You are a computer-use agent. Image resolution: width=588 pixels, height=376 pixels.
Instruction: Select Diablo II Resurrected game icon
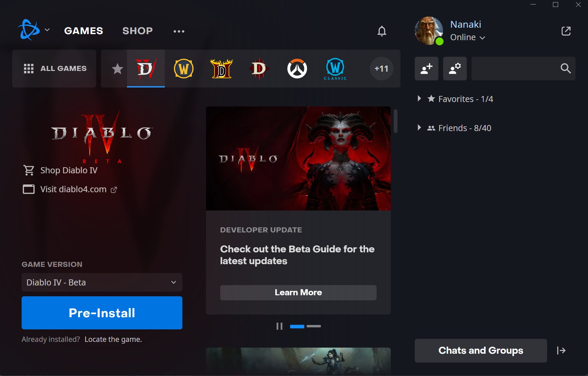(222, 69)
